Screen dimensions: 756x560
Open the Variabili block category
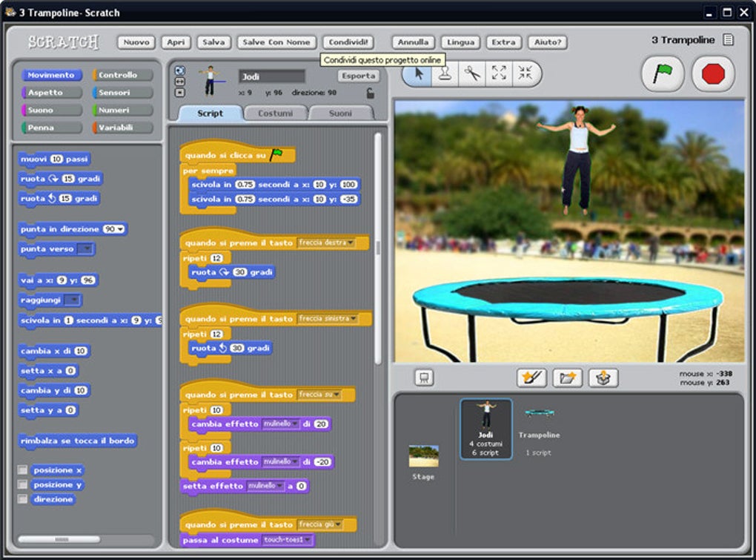[x=122, y=128]
